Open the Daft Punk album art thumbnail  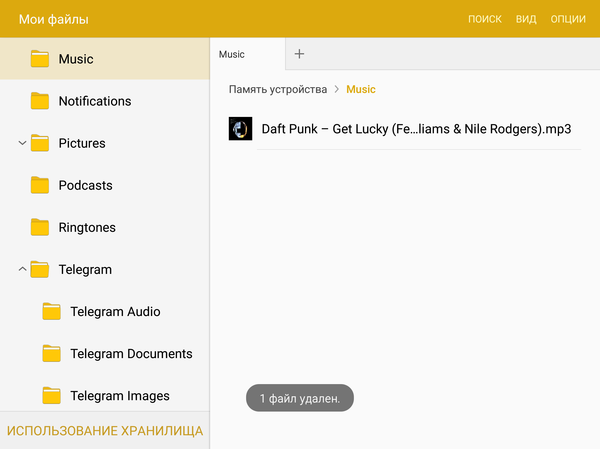click(x=240, y=129)
